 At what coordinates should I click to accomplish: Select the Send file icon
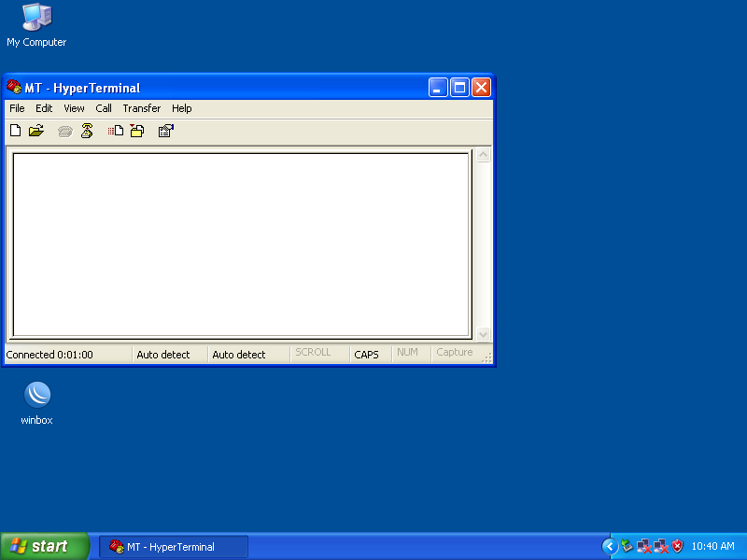pyautogui.click(x=114, y=131)
